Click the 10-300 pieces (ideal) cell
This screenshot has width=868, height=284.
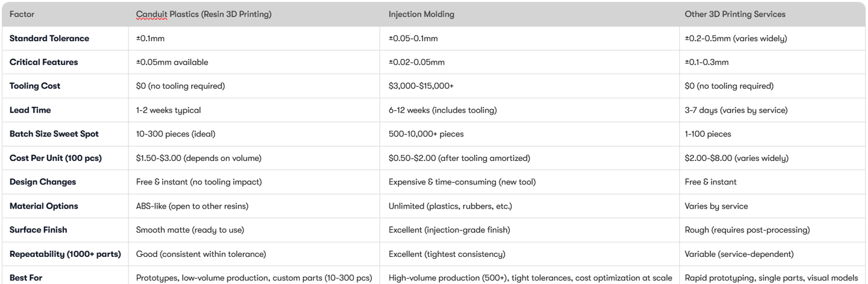[x=175, y=134]
